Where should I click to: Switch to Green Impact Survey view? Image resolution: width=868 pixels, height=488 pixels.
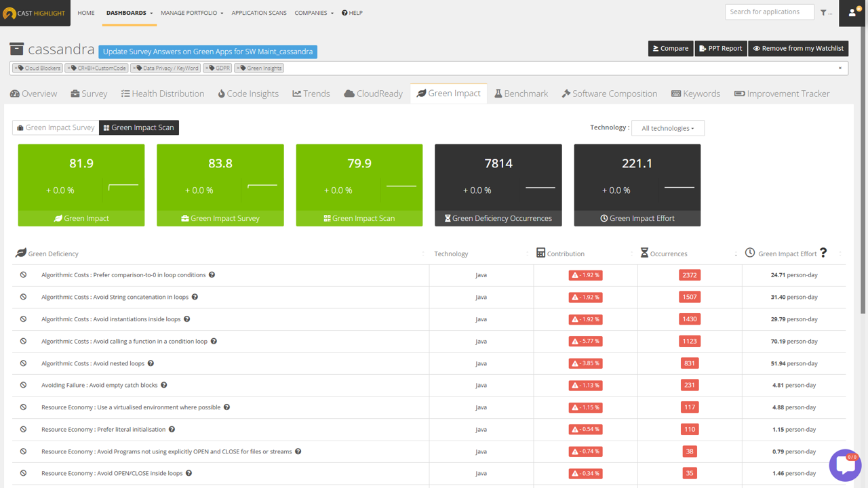click(56, 127)
